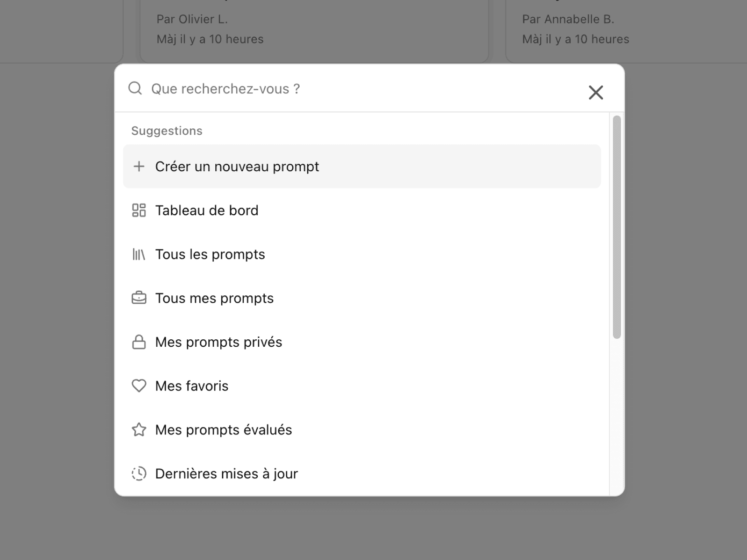Viewport: 747px width, 560px height.
Task: Open Tous les prompts
Action: click(210, 254)
